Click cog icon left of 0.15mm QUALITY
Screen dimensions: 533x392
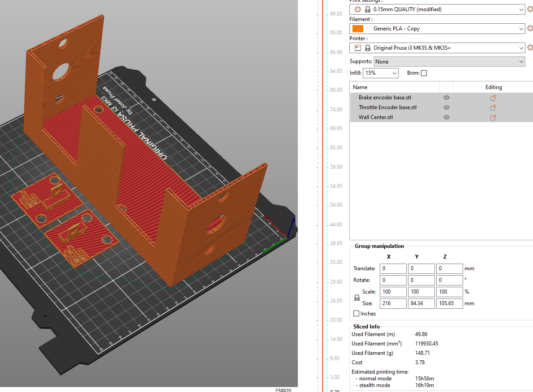[x=357, y=9]
